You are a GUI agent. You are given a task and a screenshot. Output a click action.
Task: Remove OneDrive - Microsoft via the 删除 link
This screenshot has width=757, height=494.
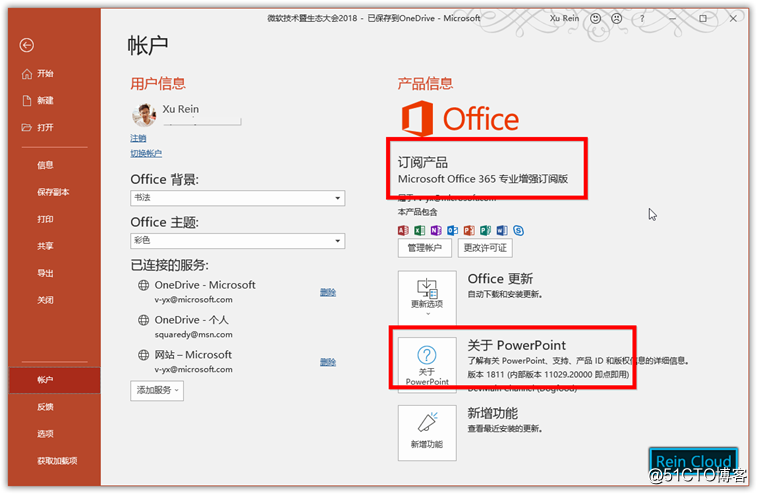328,292
